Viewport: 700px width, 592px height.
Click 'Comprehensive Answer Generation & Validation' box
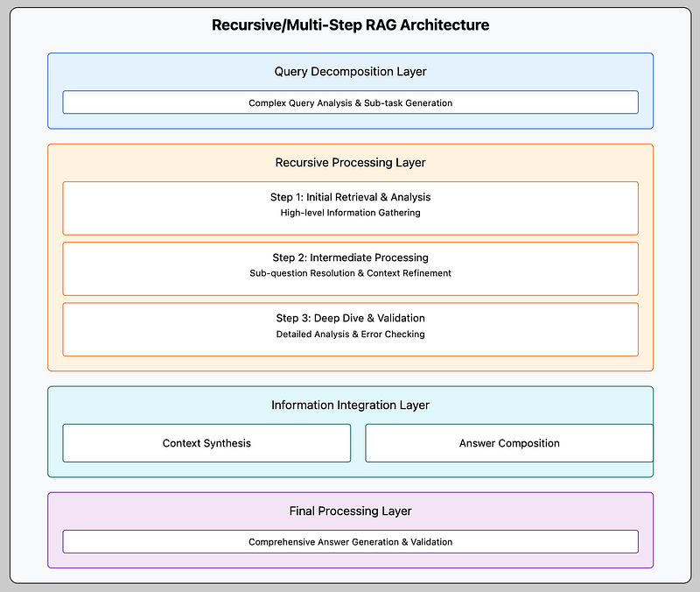351,541
